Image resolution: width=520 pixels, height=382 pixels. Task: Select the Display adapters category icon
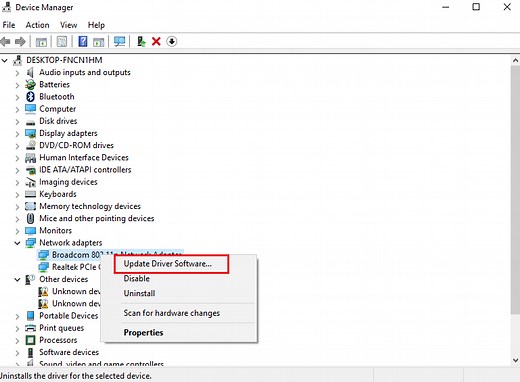[x=30, y=133]
